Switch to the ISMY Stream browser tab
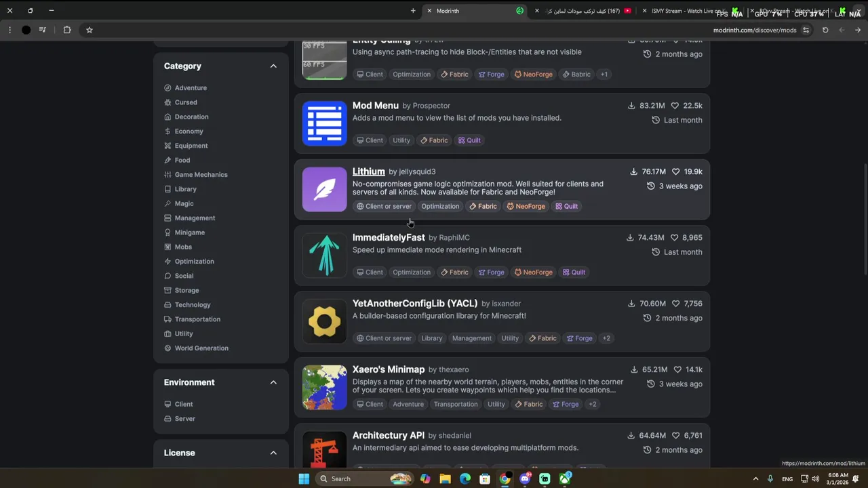The width and height of the screenshot is (868, 488). pos(690,11)
